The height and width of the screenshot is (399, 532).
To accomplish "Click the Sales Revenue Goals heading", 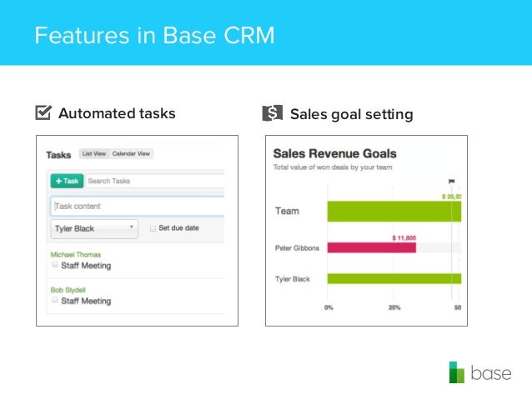I will pyautogui.click(x=335, y=153).
